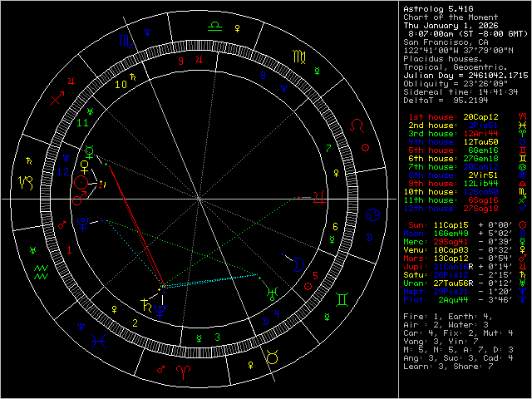
Task: Select the yellow Capricorn glyph in the wheel's zodiac ring
Action: pyautogui.click(x=27, y=183)
